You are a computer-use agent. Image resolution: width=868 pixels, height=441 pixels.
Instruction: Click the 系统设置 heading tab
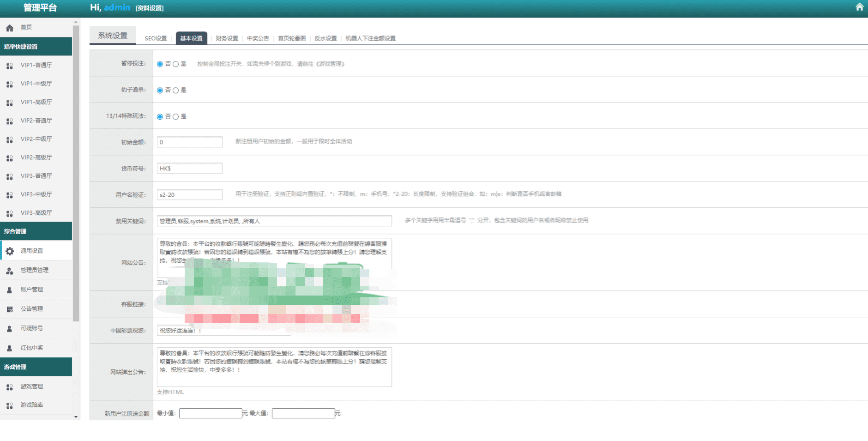coord(113,36)
